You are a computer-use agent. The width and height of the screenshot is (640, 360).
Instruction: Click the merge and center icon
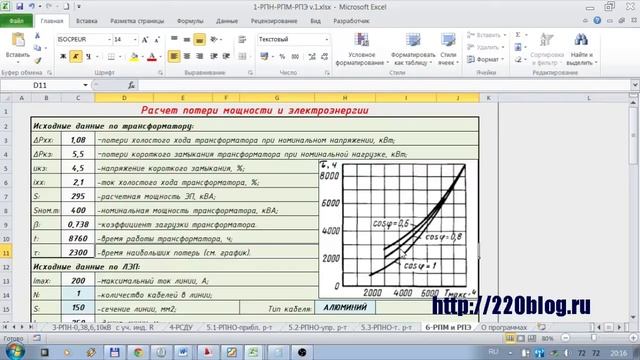(x=242, y=56)
